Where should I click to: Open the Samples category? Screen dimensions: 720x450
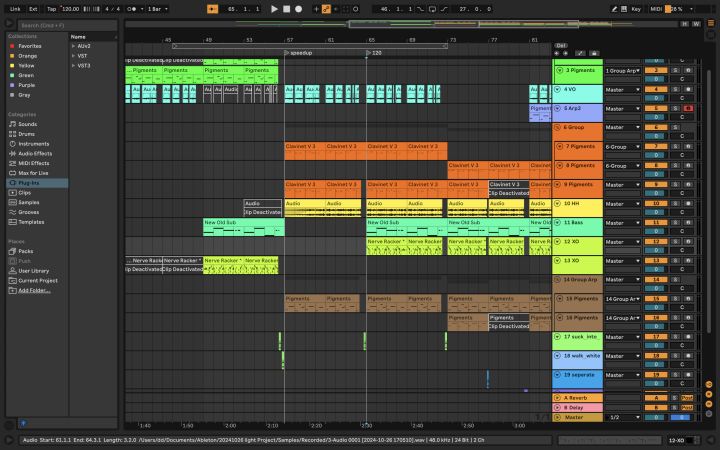point(29,202)
